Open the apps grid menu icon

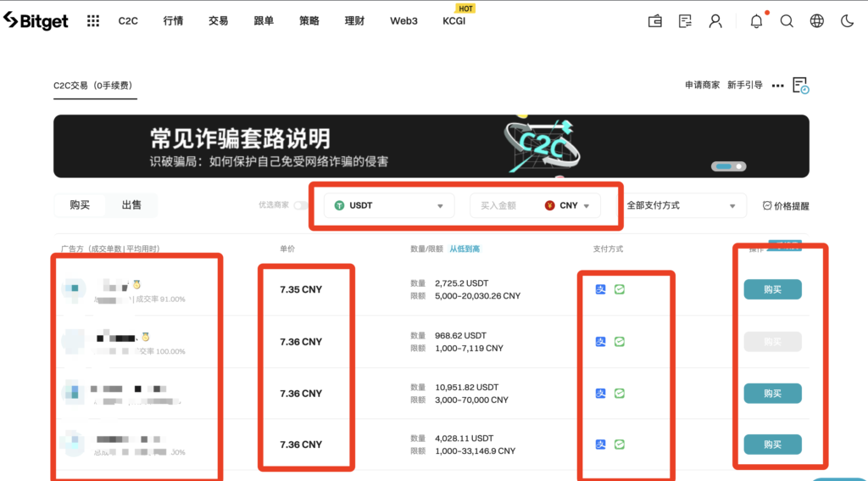pos(93,21)
